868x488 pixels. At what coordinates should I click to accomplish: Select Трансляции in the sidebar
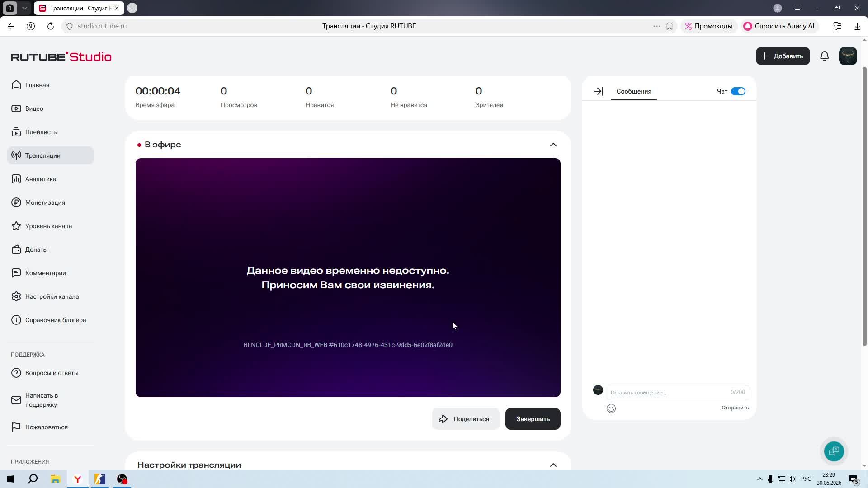(51, 155)
